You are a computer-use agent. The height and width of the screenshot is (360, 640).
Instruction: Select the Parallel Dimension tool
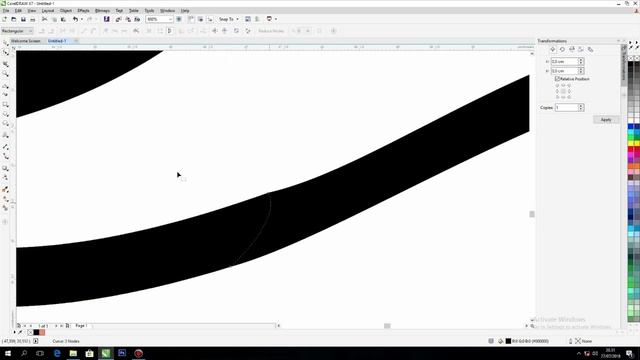(x=6, y=147)
